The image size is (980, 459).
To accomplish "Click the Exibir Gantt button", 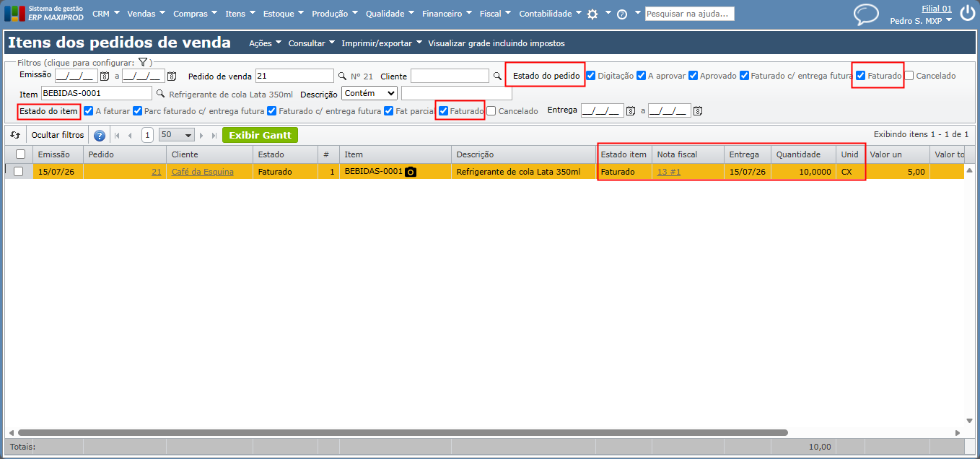I will (x=260, y=135).
